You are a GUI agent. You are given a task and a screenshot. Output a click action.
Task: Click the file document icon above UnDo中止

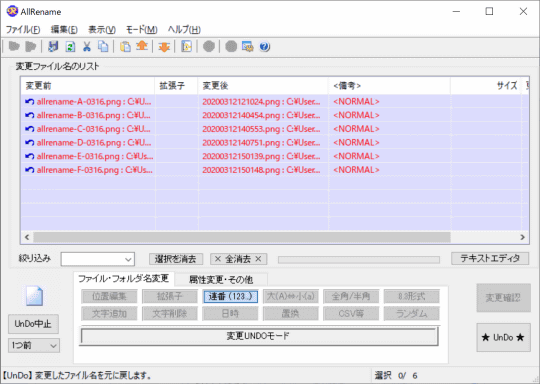[34, 296]
